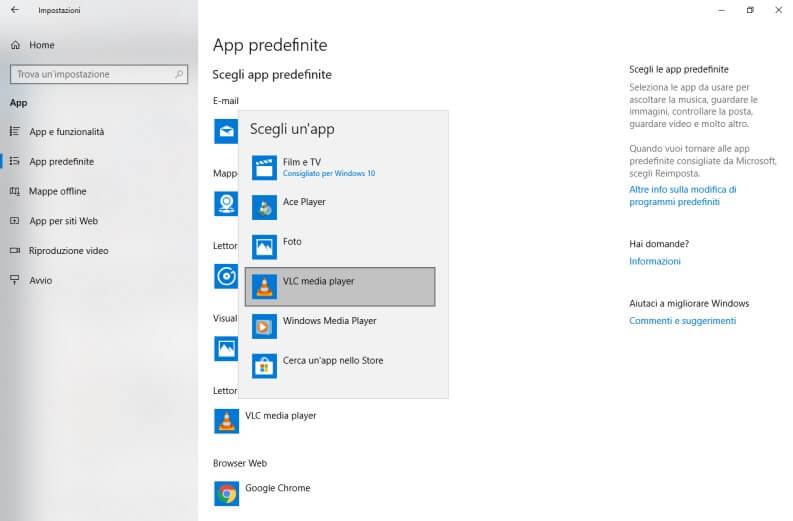Click the App predefinite sidebar icon
The height and width of the screenshot is (521, 793).
click(15, 161)
